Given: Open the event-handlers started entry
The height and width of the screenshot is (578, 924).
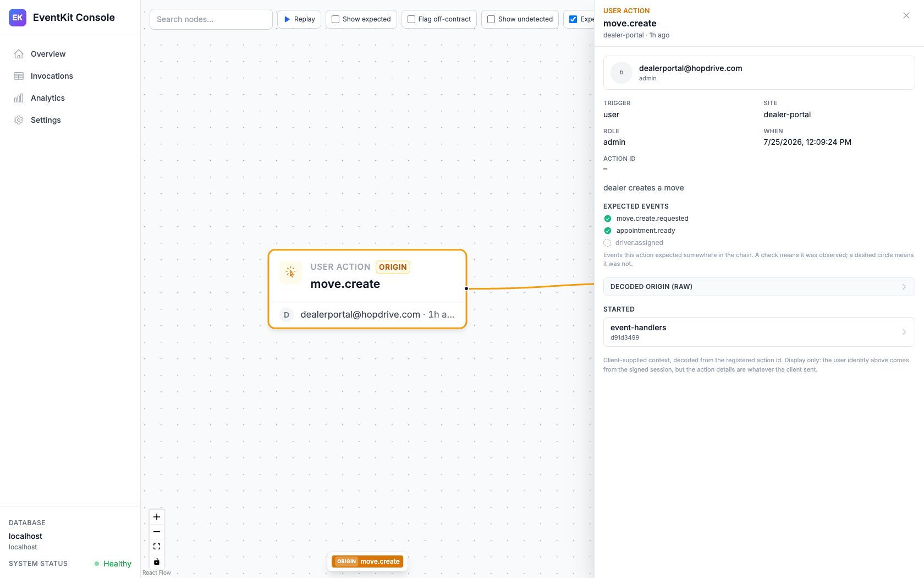Looking at the screenshot, I should click(759, 332).
